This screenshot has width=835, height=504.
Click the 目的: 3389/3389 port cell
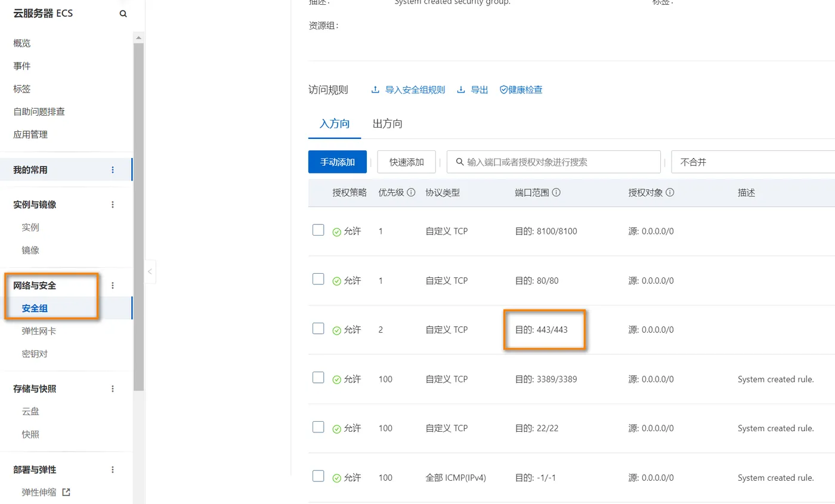546,379
